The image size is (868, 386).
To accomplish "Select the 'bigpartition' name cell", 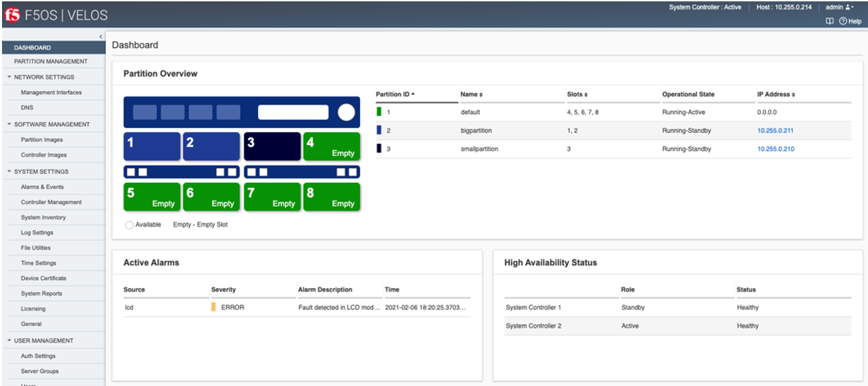I will click(476, 130).
